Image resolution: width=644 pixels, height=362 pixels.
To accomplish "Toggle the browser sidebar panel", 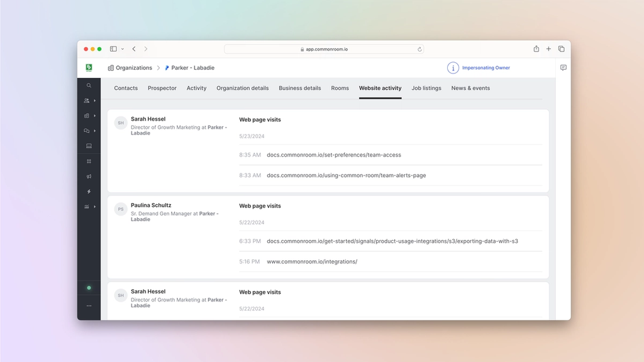I will (113, 49).
